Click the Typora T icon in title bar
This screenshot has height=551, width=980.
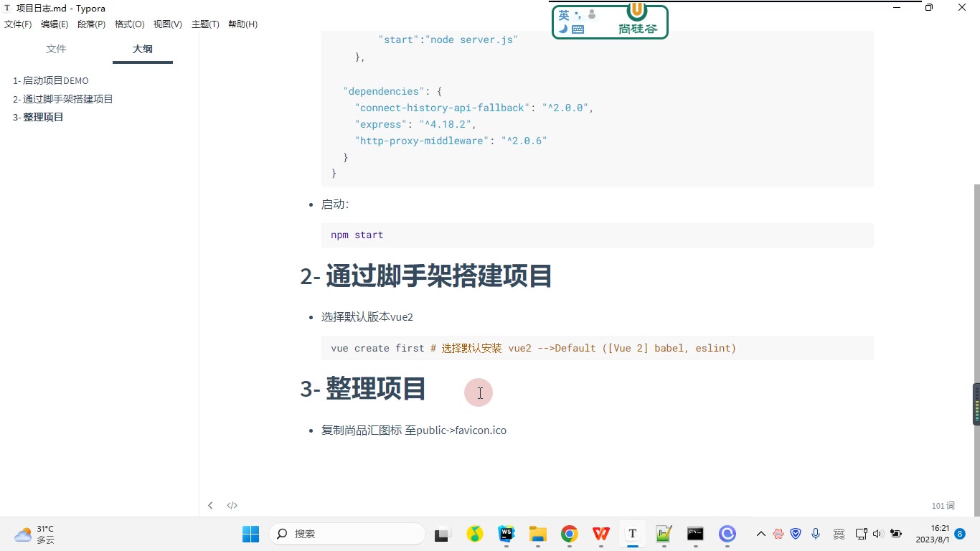(7, 9)
